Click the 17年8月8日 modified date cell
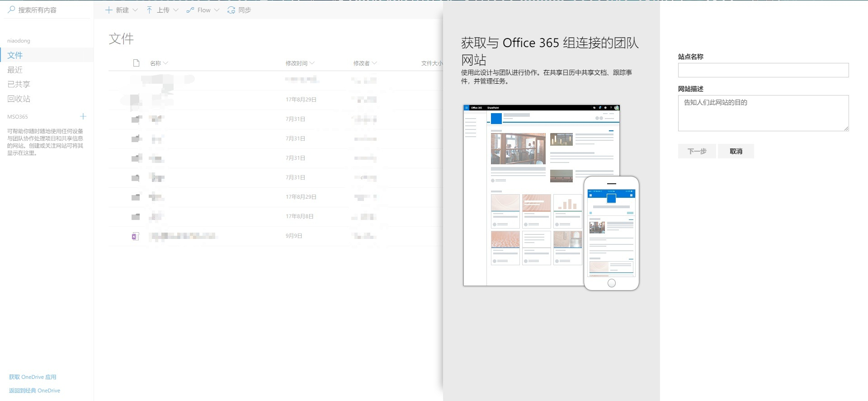This screenshot has width=868, height=401. click(299, 216)
